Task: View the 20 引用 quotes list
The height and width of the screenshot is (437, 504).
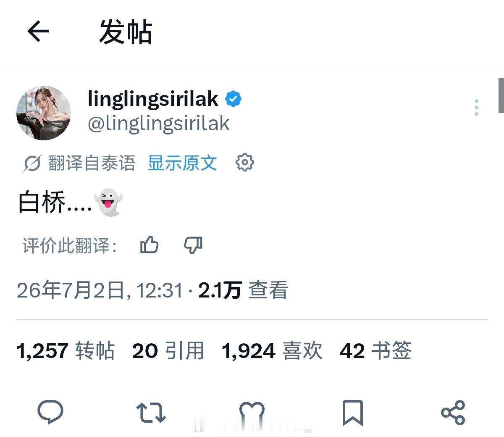Action: (168, 350)
